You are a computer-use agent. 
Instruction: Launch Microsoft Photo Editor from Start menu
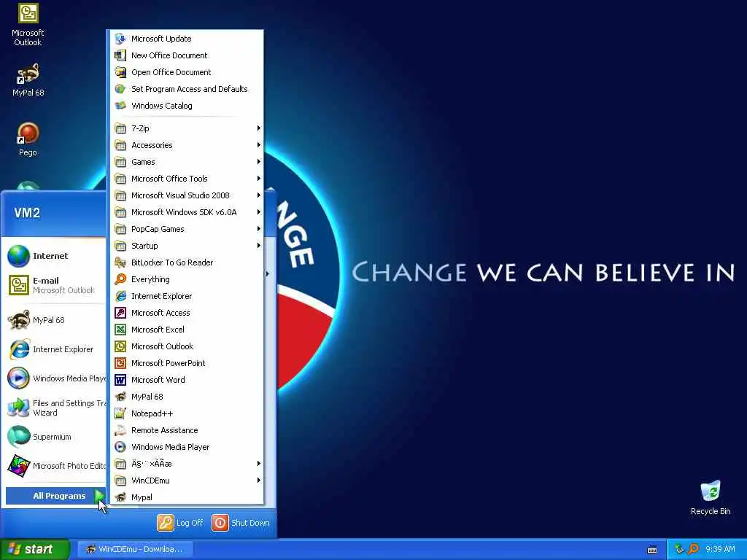56,466
